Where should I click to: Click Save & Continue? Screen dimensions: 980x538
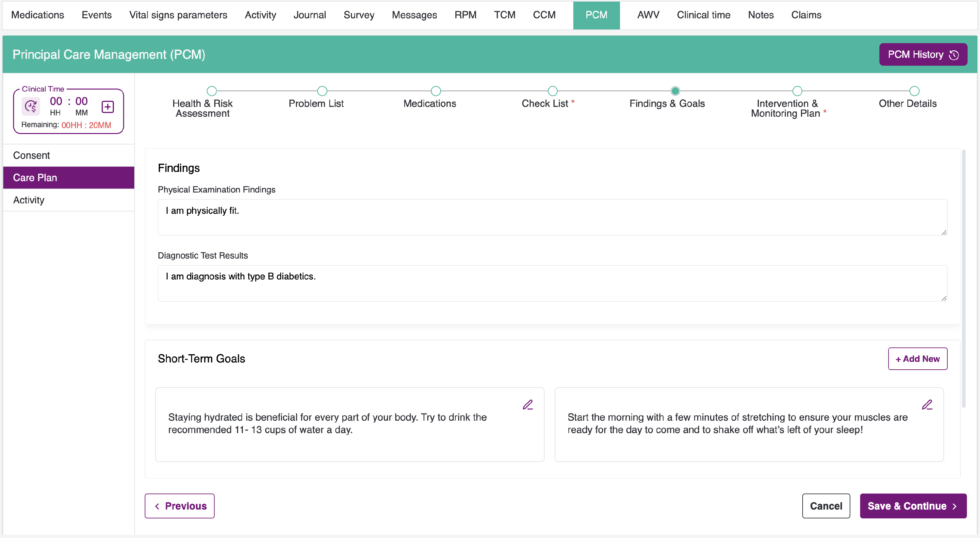pos(913,506)
